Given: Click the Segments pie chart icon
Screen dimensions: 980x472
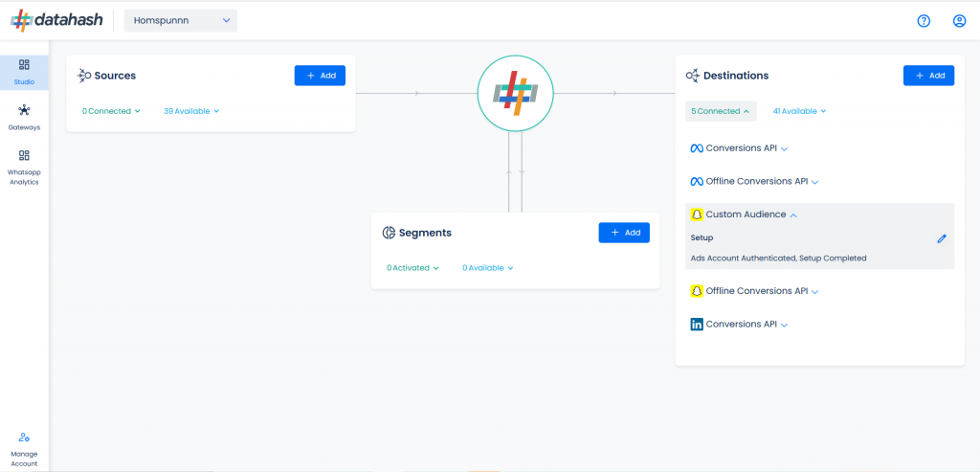Looking at the screenshot, I should [x=389, y=233].
